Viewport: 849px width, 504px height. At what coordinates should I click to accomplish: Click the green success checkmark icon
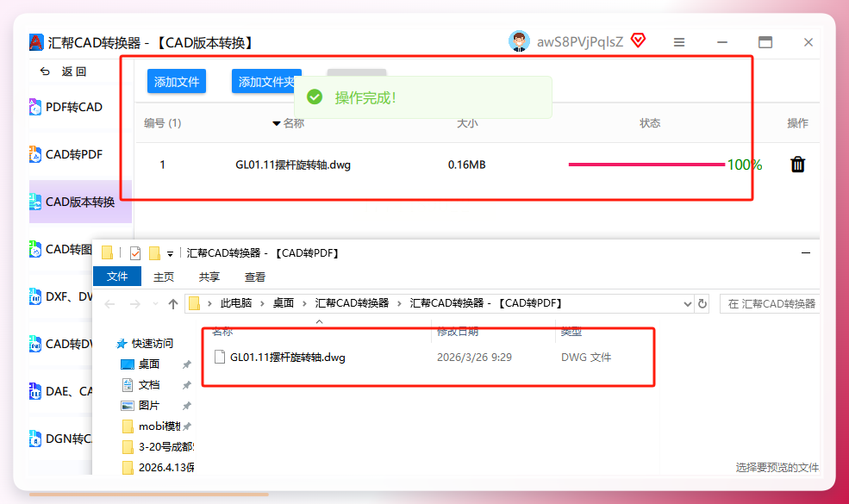tap(315, 97)
